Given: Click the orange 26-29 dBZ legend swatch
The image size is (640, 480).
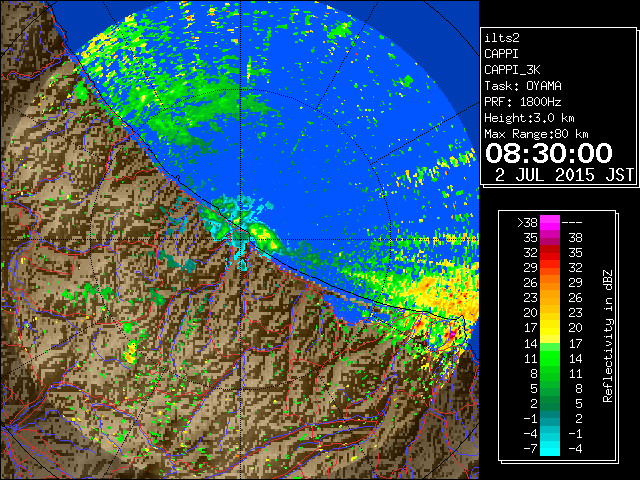Looking at the screenshot, I should coord(550,283).
